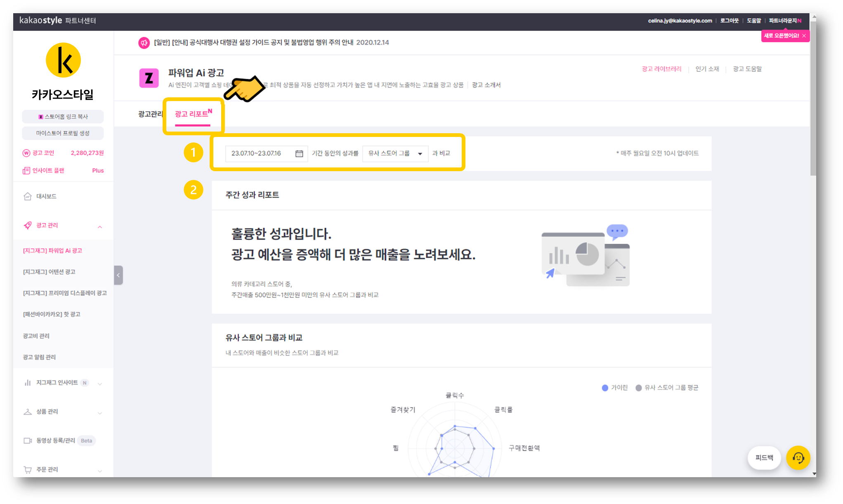Open the 도움말 link in header
The height and width of the screenshot is (504, 843).
[x=753, y=21]
